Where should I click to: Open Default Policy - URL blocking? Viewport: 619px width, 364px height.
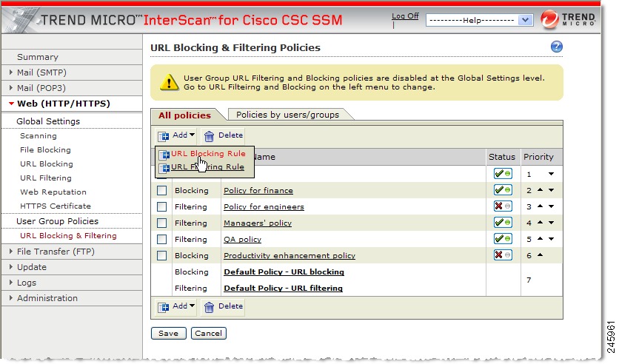[x=284, y=272]
